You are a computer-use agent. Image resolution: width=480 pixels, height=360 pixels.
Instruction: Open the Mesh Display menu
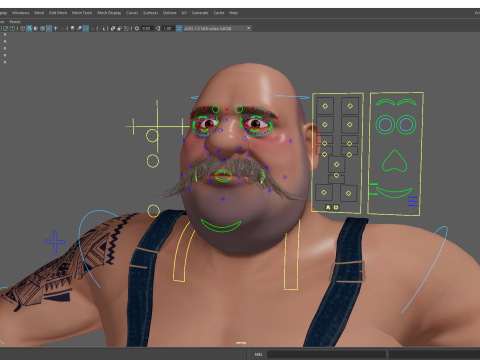109,13
